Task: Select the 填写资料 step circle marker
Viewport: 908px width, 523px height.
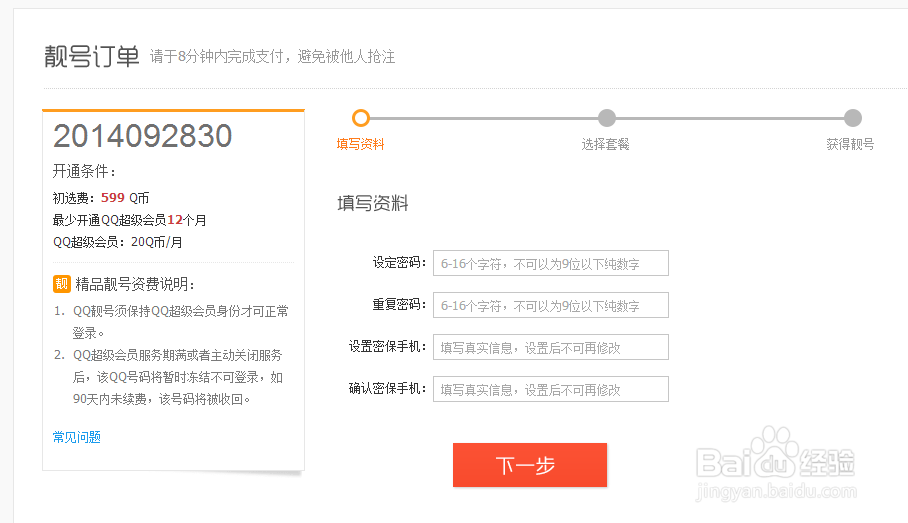Action: pyautogui.click(x=361, y=118)
